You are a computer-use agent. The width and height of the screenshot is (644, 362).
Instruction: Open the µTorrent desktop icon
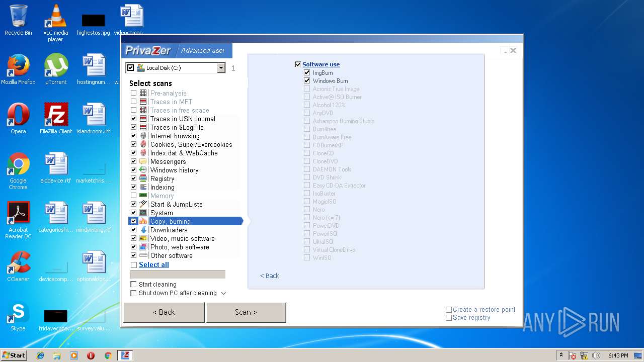point(56,69)
